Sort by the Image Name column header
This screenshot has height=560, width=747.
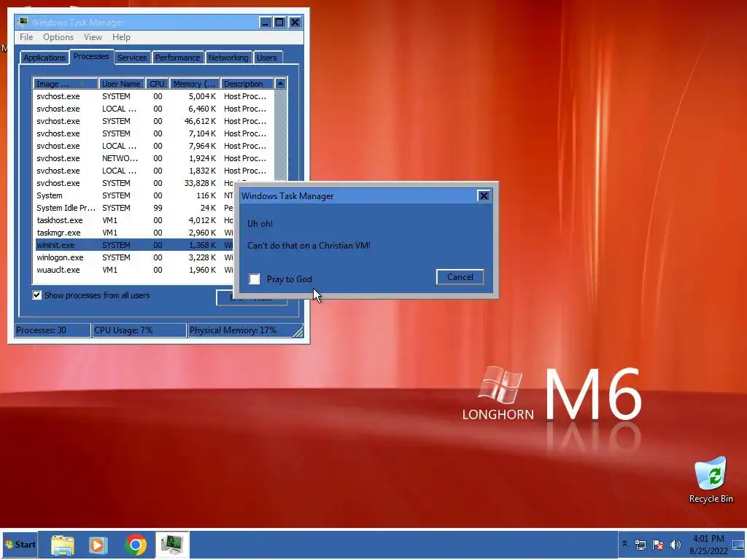coord(65,84)
